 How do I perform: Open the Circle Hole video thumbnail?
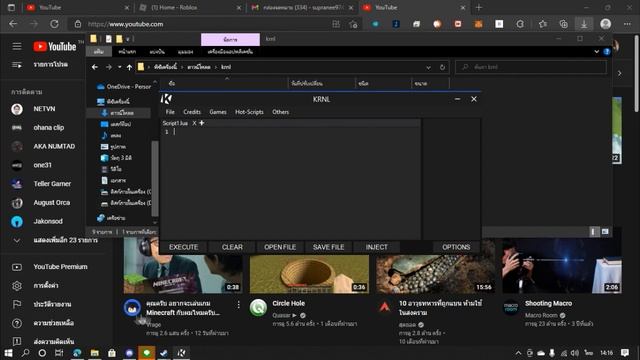[309, 274]
